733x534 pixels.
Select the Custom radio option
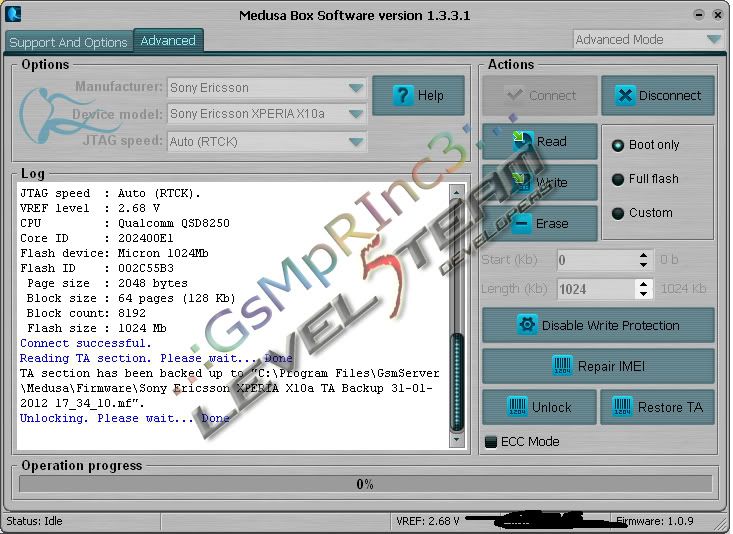coord(618,213)
